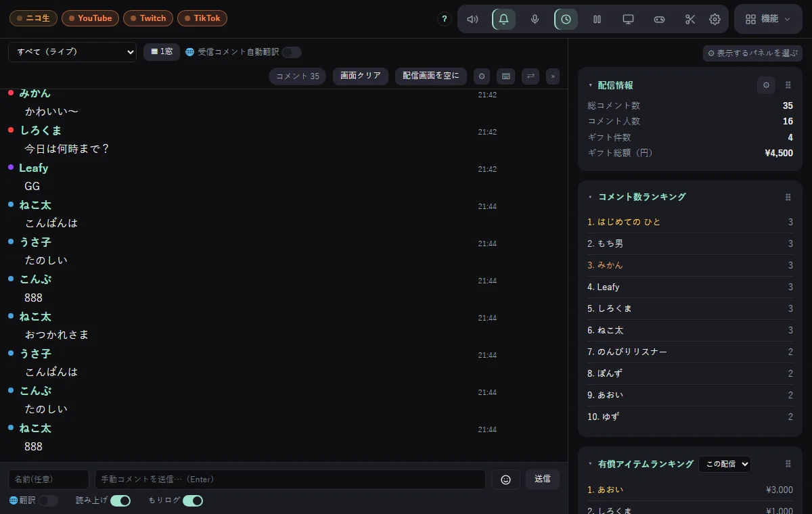Click the 送信 send button
812x514 pixels.
pyautogui.click(x=543, y=479)
